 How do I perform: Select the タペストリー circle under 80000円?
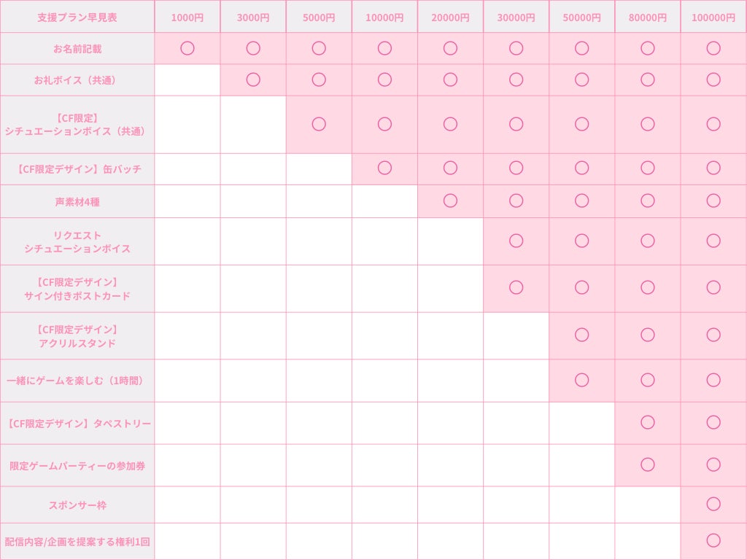click(647, 422)
